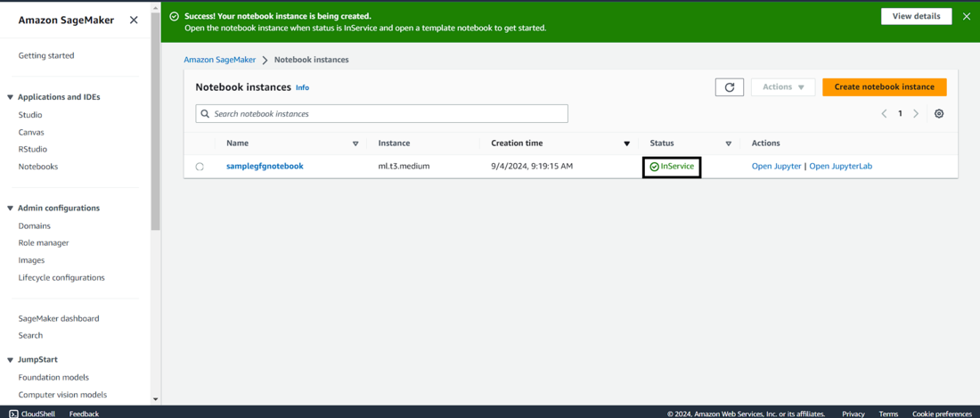Open Getting started in sidebar
The image size is (980, 418).
tap(46, 55)
